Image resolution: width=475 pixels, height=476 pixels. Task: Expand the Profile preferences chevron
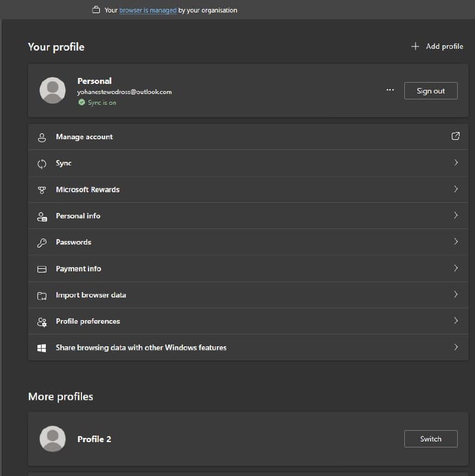click(455, 321)
